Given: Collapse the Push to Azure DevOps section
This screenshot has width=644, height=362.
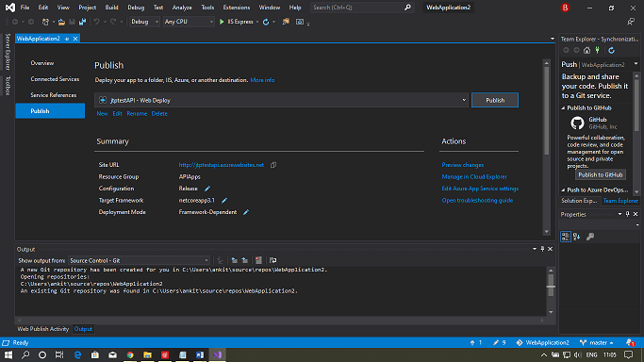Looking at the screenshot, I should (x=563, y=190).
